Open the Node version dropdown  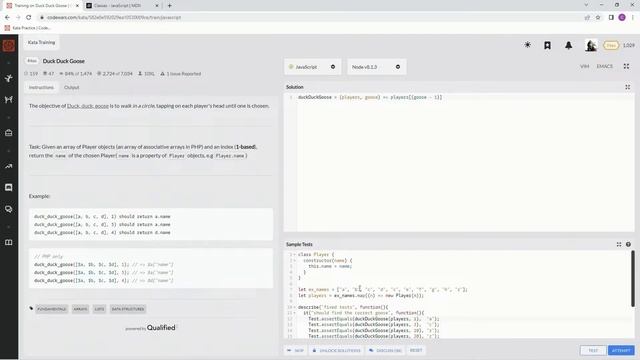tap(376, 67)
